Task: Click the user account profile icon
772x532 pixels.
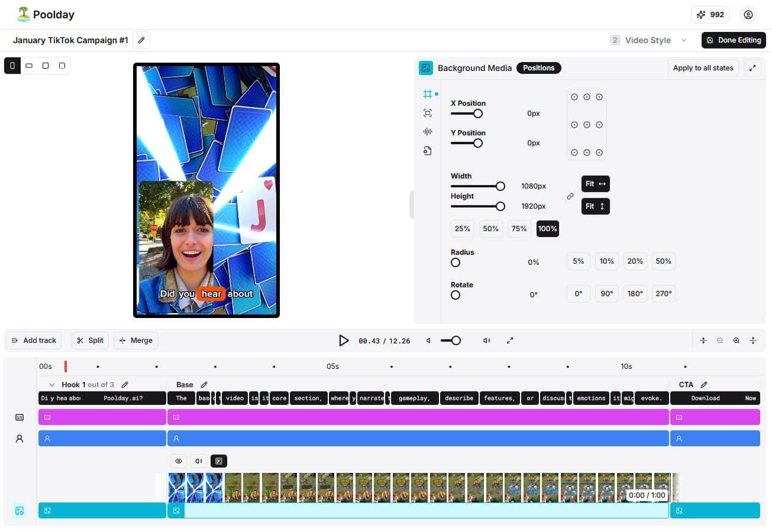Action: click(748, 15)
